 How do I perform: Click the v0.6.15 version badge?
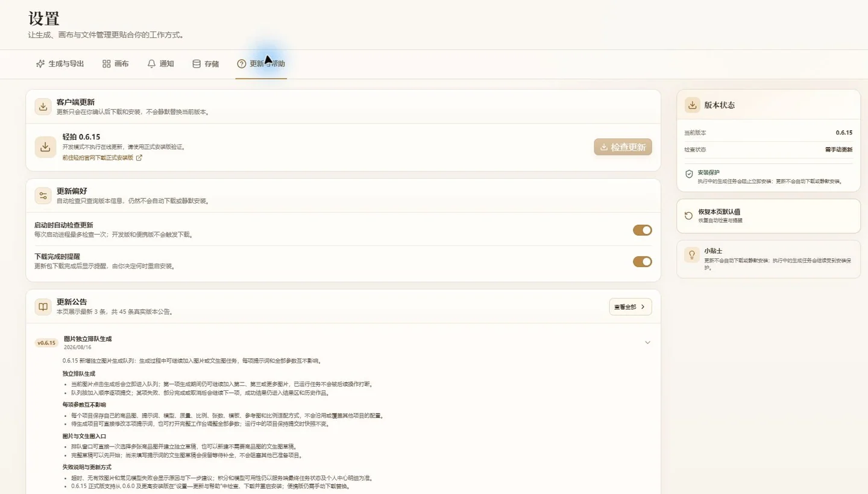pos(46,343)
